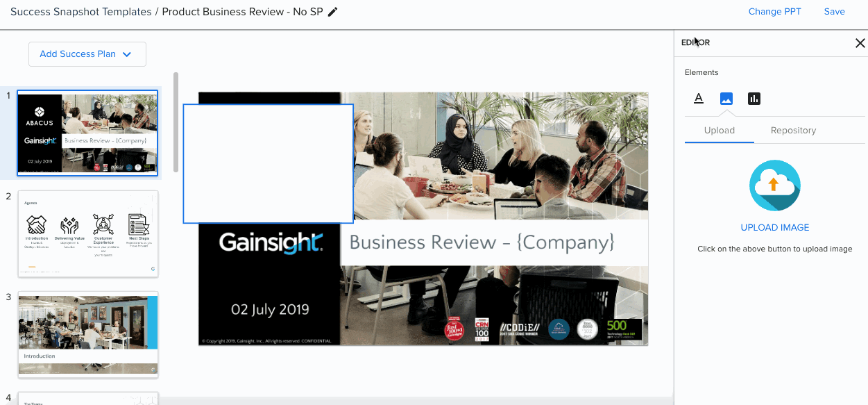The width and height of the screenshot is (868, 405).
Task: Close the Editor panel
Action: (860, 43)
